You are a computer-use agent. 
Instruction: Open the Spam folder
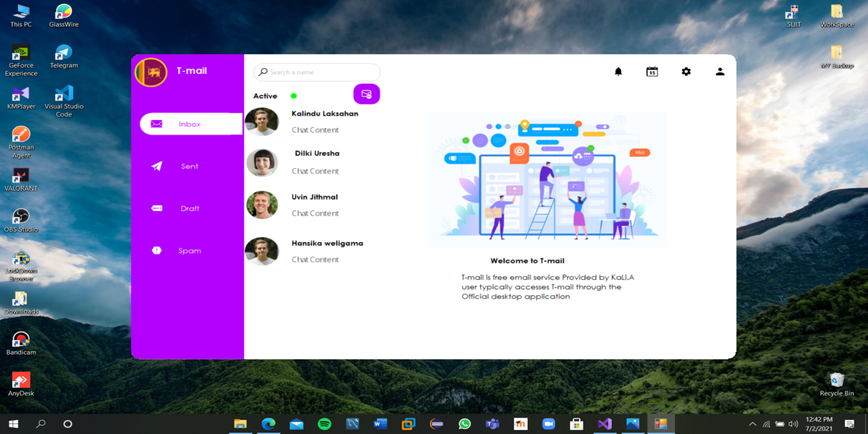(189, 250)
